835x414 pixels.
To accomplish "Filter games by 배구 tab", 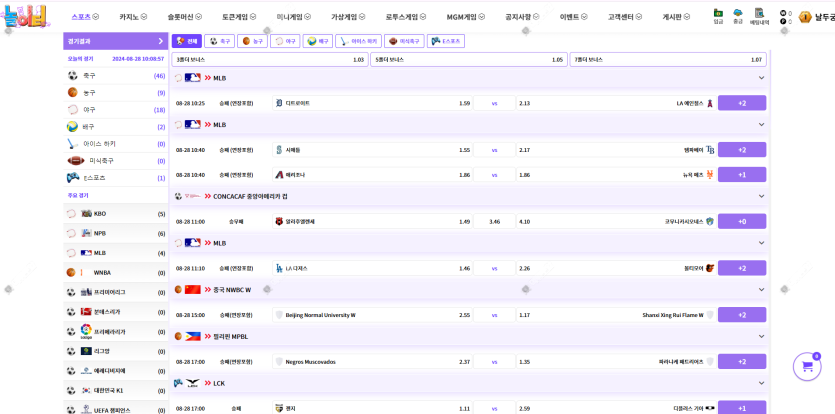I will click(x=318, y=41).
